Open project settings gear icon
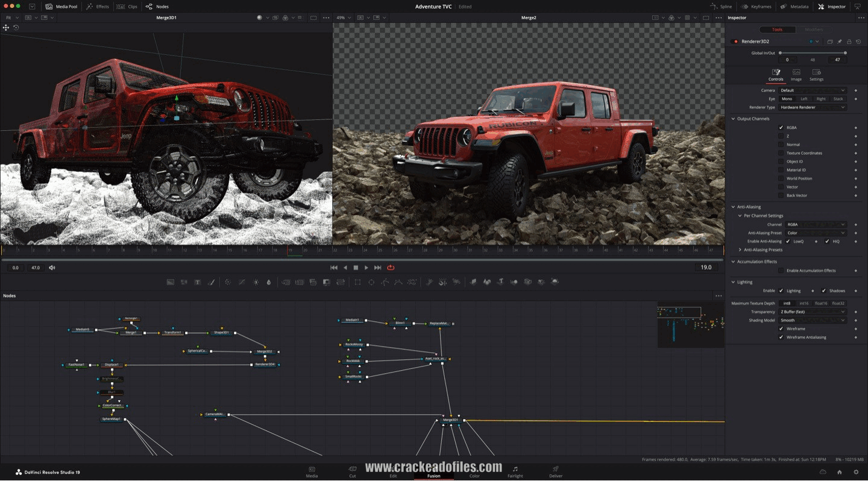The width and height of the screenshot is (868, 481). pos(856,472)
